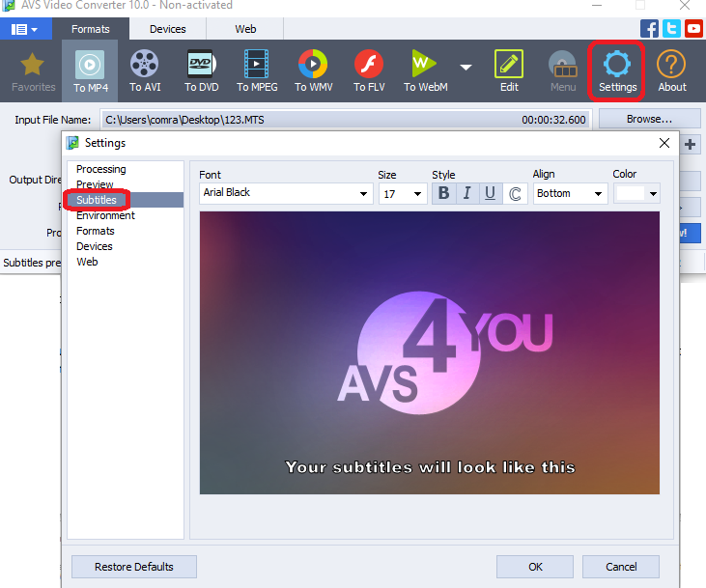
Task: Open the Font Arial Black dropdown
Action: click(286, 193)
